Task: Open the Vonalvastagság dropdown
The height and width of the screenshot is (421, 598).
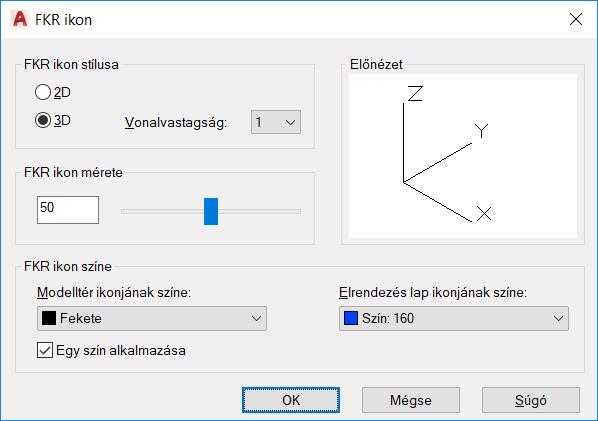Action: tap(276, 122)
